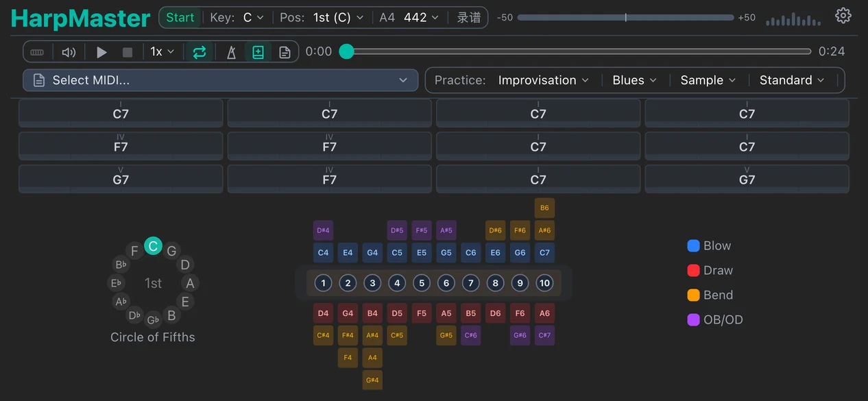
Task: Click the 录谱 recording button
Action: click(x=469, y=17)
